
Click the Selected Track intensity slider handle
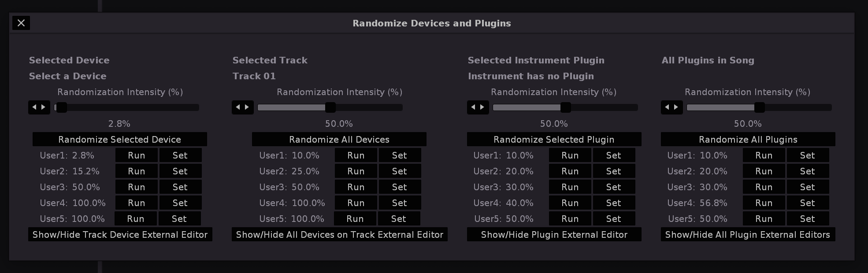[x=330, y=107]
